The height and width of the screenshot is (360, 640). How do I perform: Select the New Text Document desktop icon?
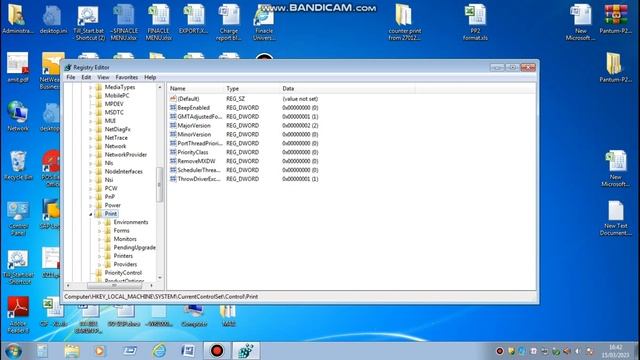(x=616, y=218)
